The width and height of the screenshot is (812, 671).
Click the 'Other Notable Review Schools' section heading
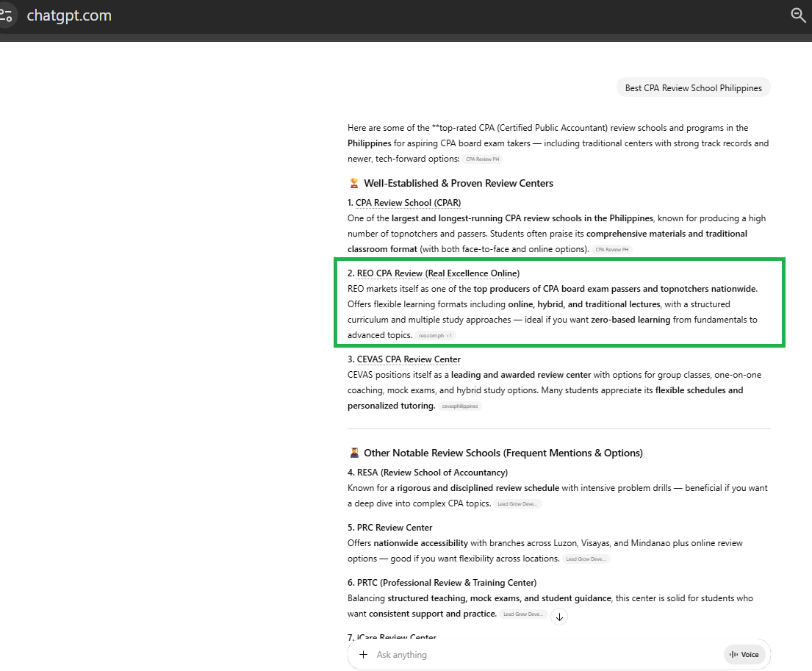(503, 453)
